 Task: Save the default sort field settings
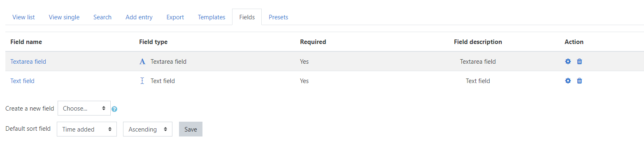(x=191, y=129)
